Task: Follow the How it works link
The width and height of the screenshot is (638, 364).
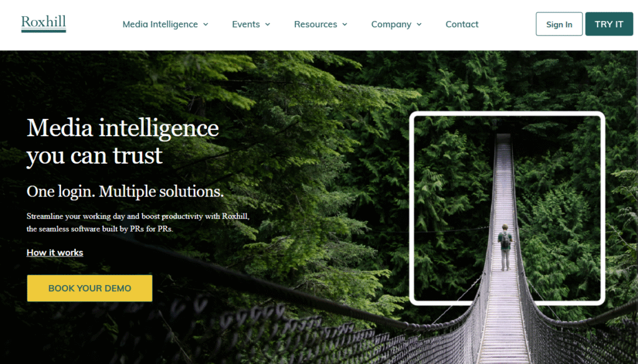Action: pyautogui.click(x=55, y=253)
